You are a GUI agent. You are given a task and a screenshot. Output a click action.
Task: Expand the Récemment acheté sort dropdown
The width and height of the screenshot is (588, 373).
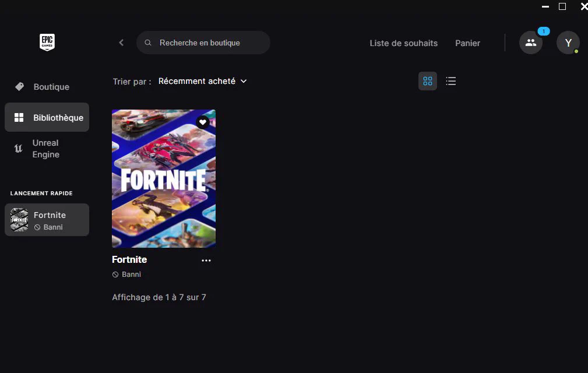(x=202, y=81)
